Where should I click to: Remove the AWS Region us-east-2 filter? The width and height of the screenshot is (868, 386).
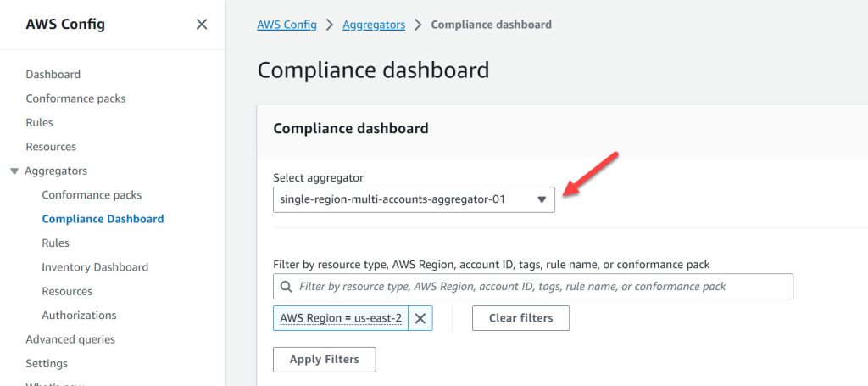pyautogui.click(x=420, y=318)
